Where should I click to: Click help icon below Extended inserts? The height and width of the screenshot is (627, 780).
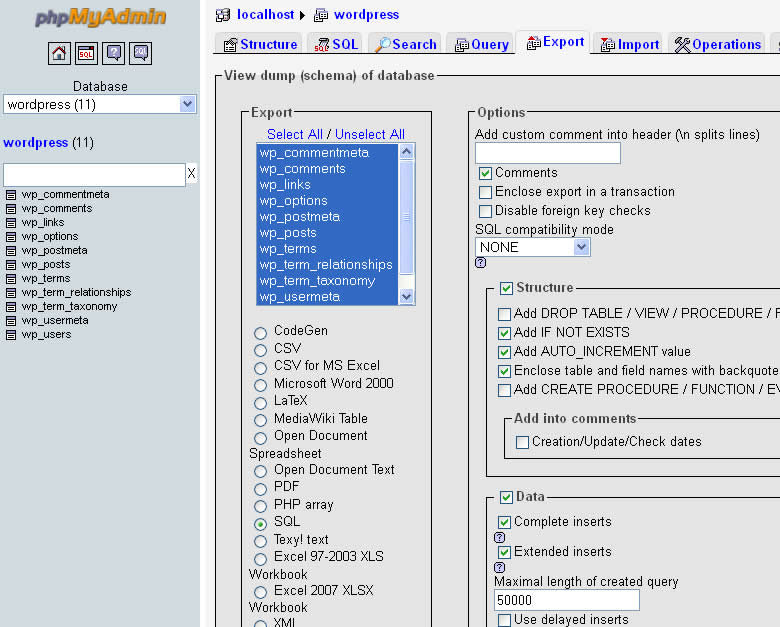pyautogui.click(x=499, y=567)
